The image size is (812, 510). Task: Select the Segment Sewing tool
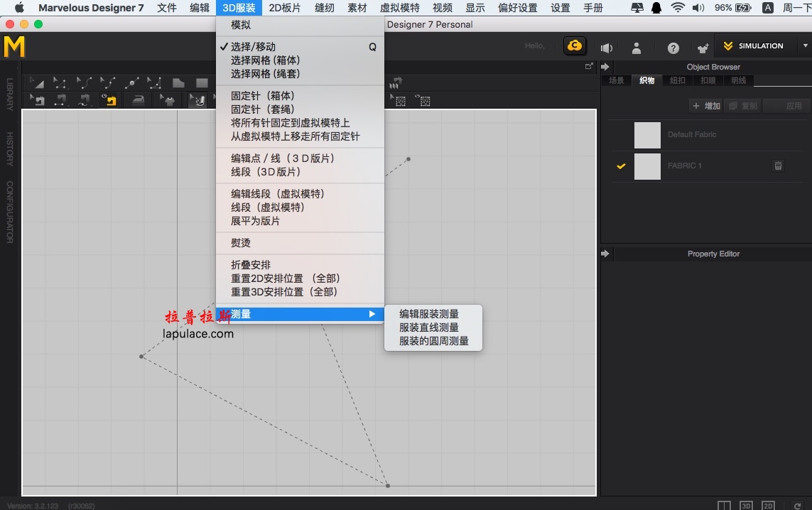tap(60, 100)
